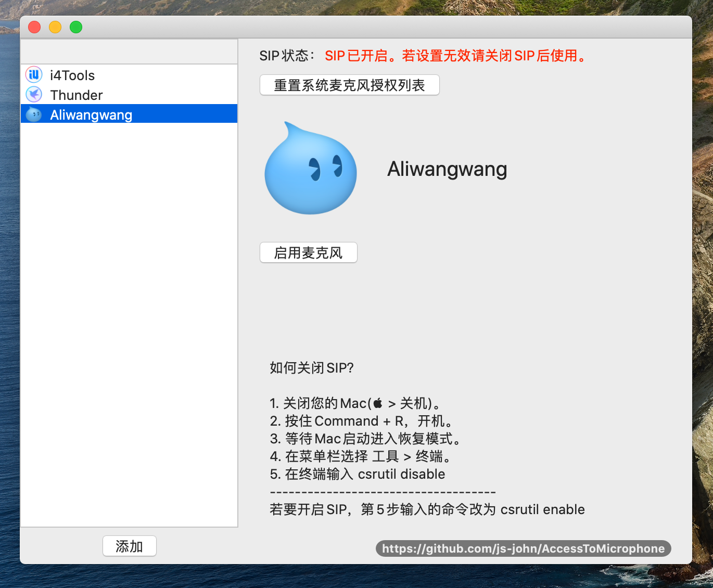Click the large Aliwangwang app name heading

coord(447,169)
